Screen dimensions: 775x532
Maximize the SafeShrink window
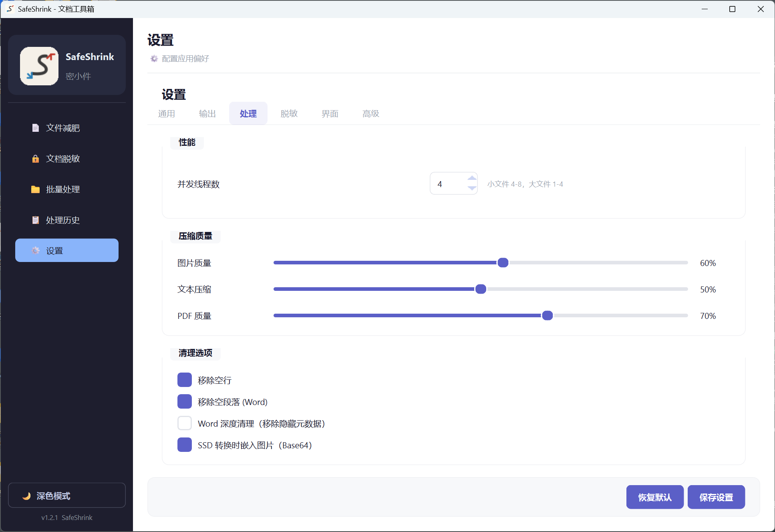[x=732, y=9]
